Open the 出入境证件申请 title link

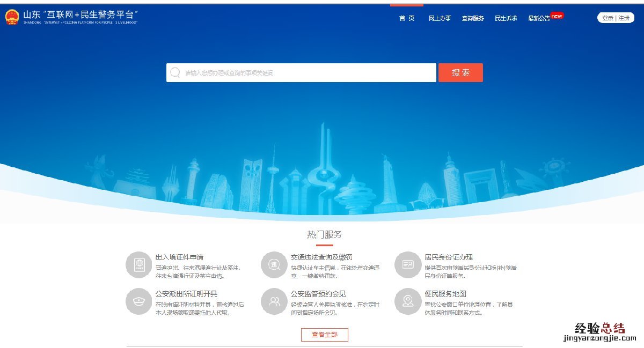click(x=179, y=257)
